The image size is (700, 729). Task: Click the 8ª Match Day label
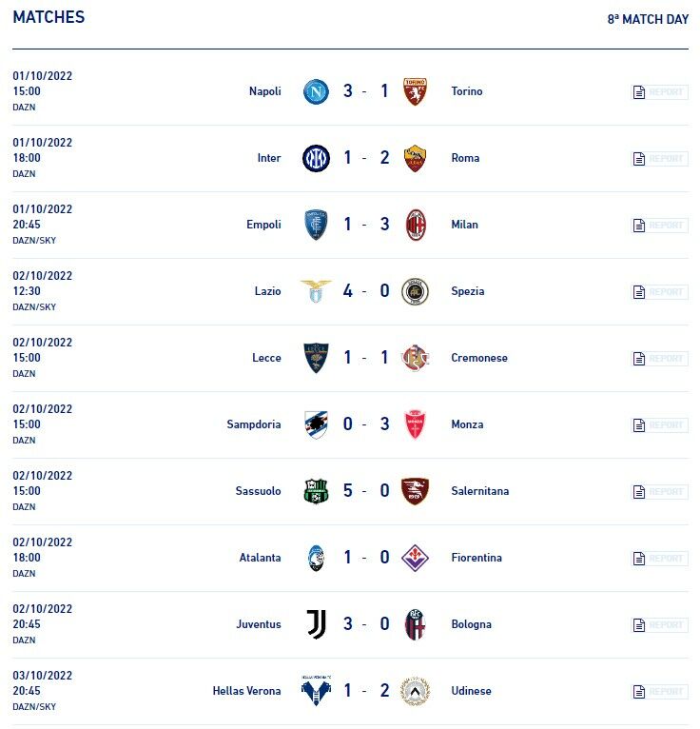[648, 19]
